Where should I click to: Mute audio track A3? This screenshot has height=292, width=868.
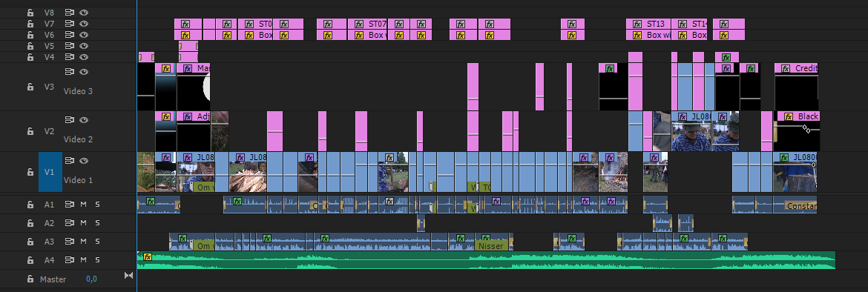[x=84, y=242]
